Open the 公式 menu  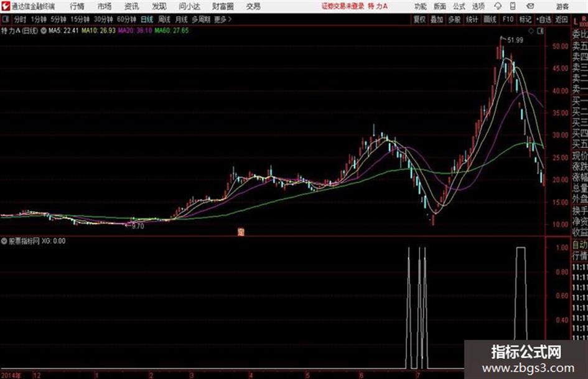click(x=459, y=6)
